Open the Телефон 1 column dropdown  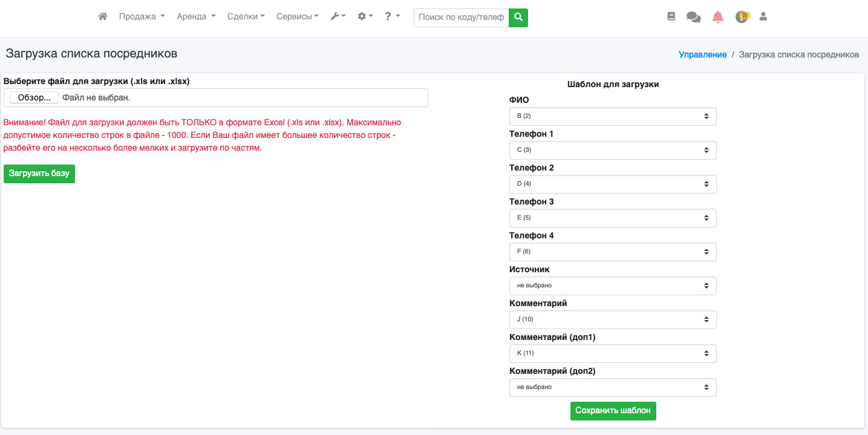pos(613,150)
